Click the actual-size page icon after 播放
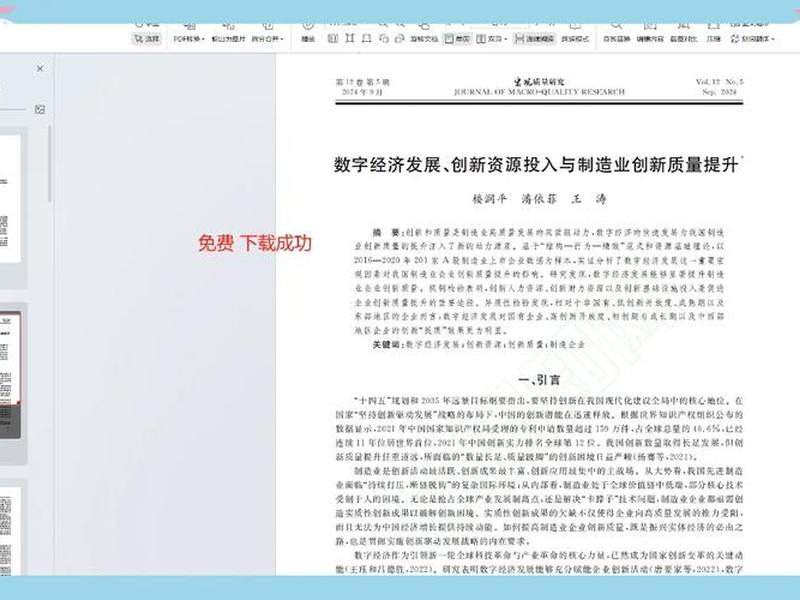 click(333, 38)
